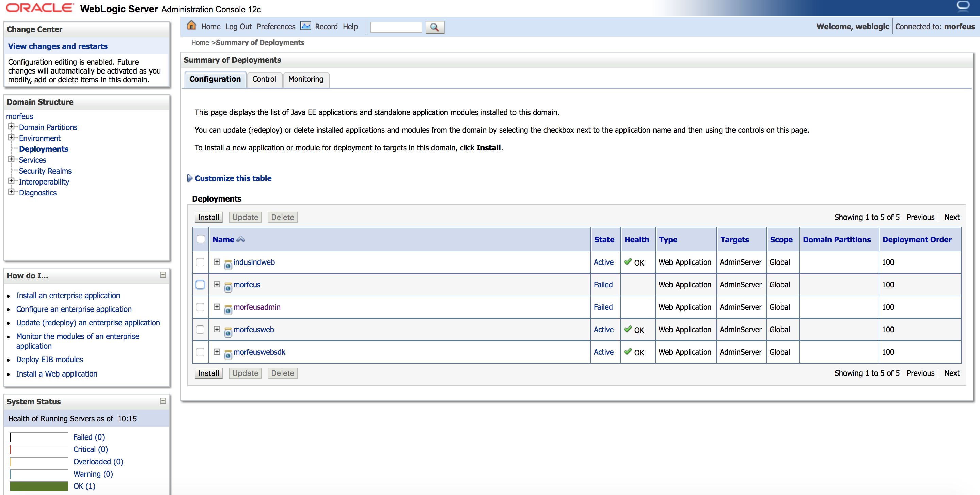Collapse the System Status panel
Screen dimensions: 980x495
[x=163, y=401]
